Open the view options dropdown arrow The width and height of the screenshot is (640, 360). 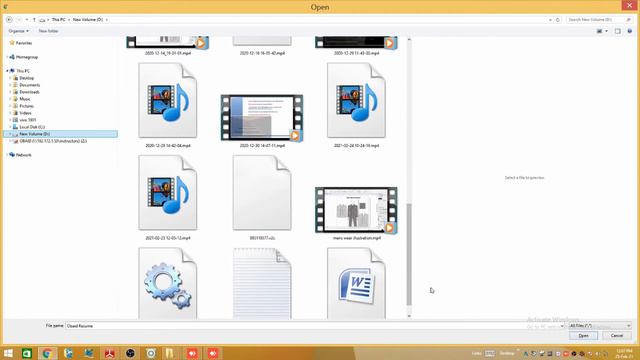[607, 31]
